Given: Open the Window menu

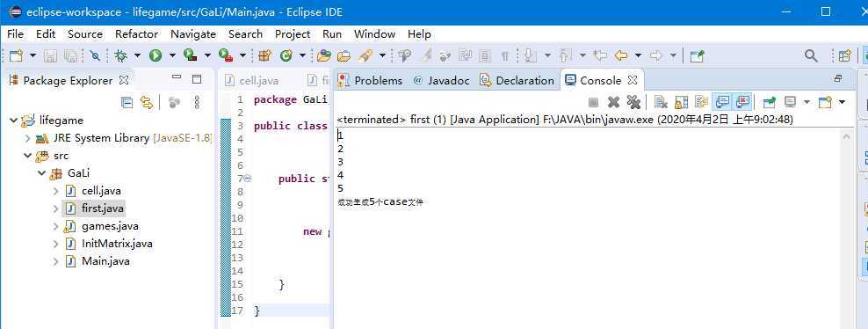Looking at the screenshot, I should [375, 33].
